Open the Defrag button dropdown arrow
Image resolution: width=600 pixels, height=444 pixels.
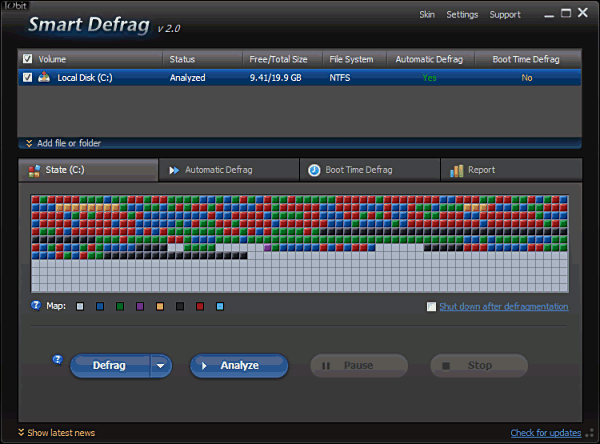coord(161,366)
